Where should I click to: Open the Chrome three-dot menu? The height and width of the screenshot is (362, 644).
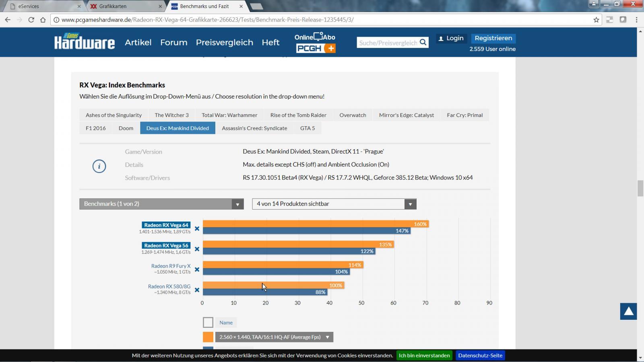tap(636, 20)
